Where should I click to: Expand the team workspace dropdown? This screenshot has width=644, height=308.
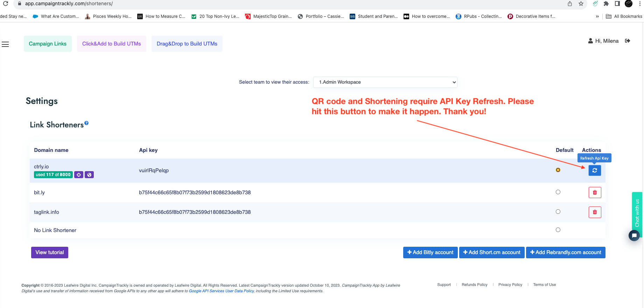[385, 82]
